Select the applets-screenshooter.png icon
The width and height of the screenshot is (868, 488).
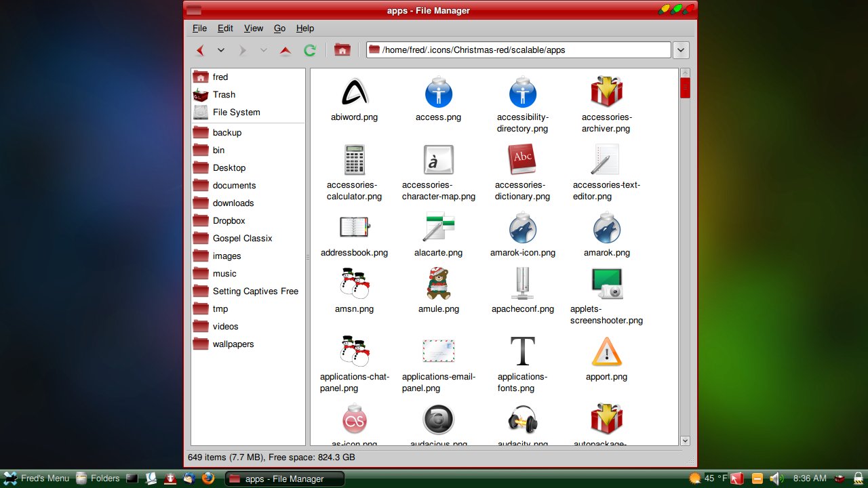pyautogui.click(x=607, y=283)
